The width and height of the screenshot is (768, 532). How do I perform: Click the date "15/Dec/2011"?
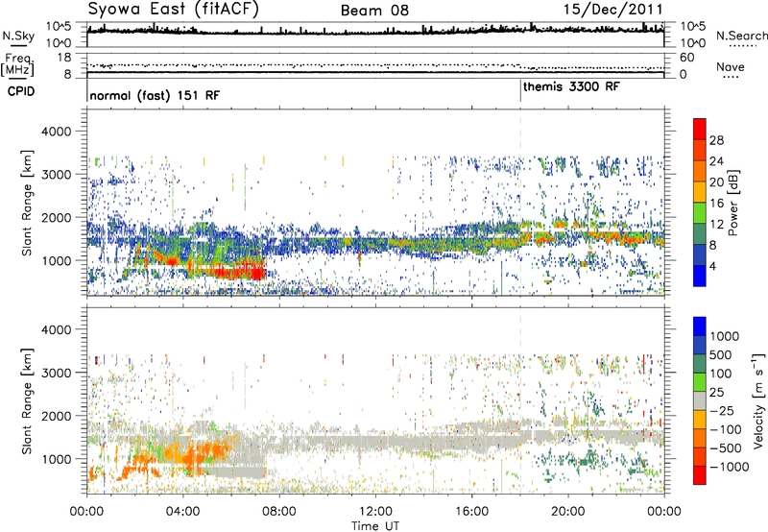click(612, 10)
